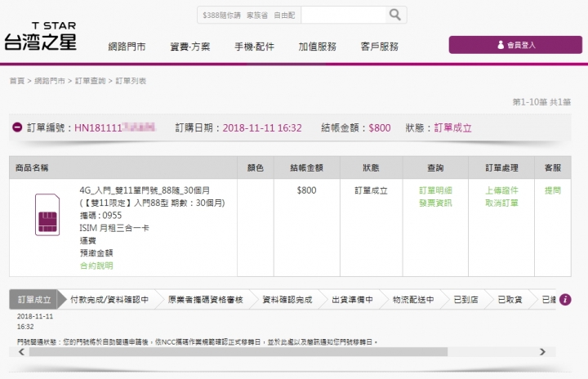Viewport: 588px width, 379px height.
Task: Open the 手機·配件 menu
Action: [x=254, y=47]
